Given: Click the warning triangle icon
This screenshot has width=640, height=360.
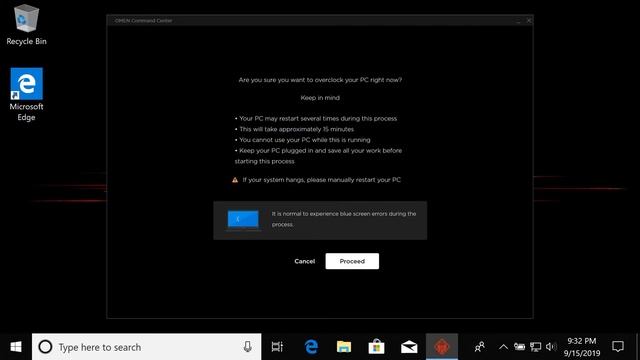Looking at the screenshot, I should [235, 180].
